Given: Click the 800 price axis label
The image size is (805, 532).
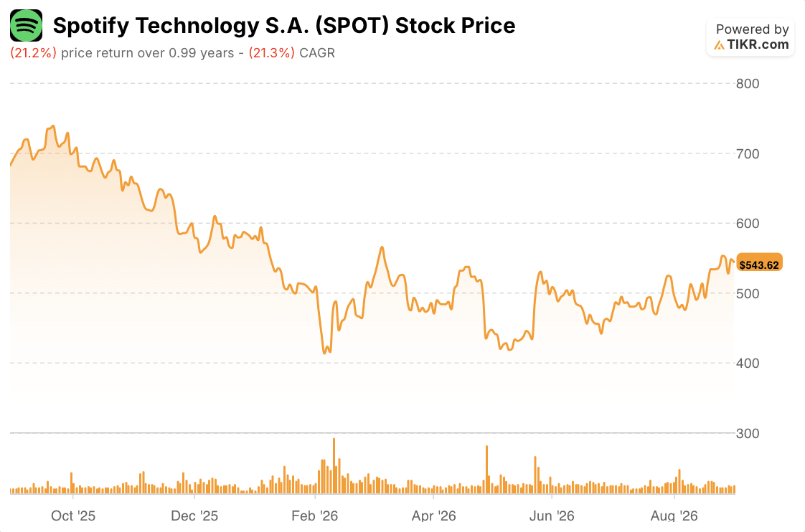Looking at the screenshot, I should tap(748, 84).
